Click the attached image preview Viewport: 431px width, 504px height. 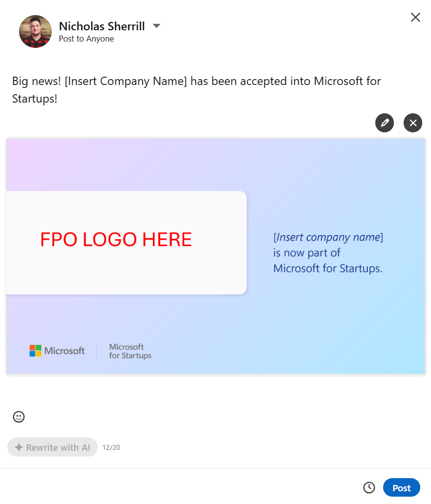click(x=215, y=256)
